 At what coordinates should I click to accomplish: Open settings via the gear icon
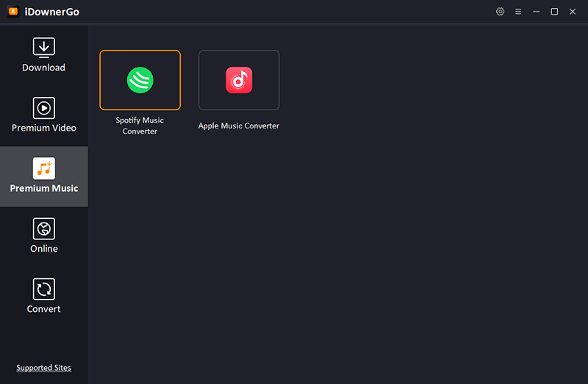click(500, 12)
